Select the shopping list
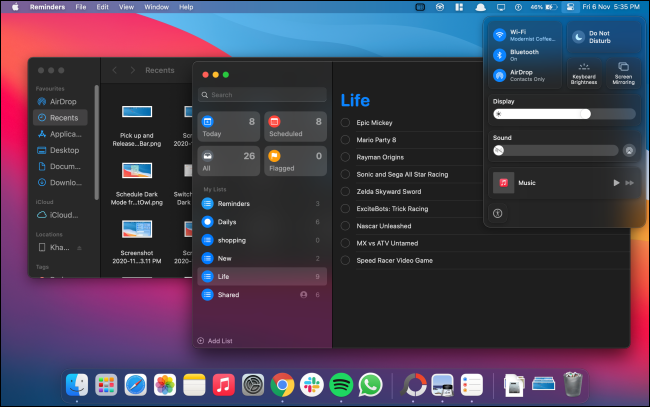The width and height of the screenshot is (650, 407). [x=231, y=240]
